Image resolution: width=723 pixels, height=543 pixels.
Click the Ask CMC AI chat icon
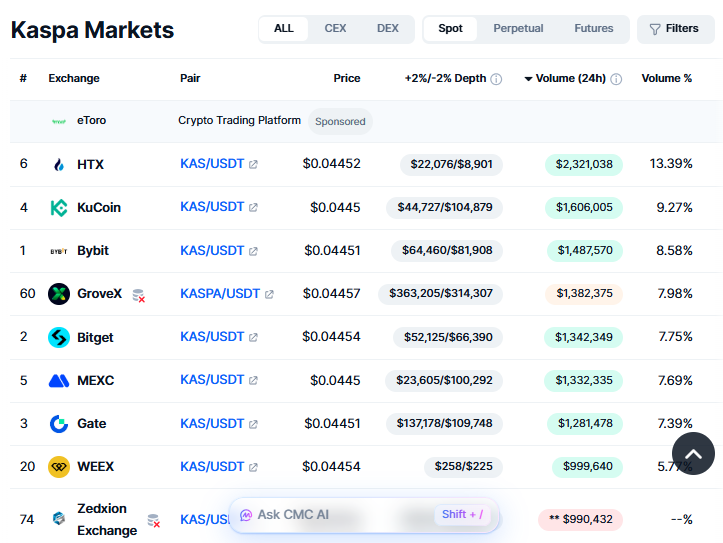[x=246, y=515]
